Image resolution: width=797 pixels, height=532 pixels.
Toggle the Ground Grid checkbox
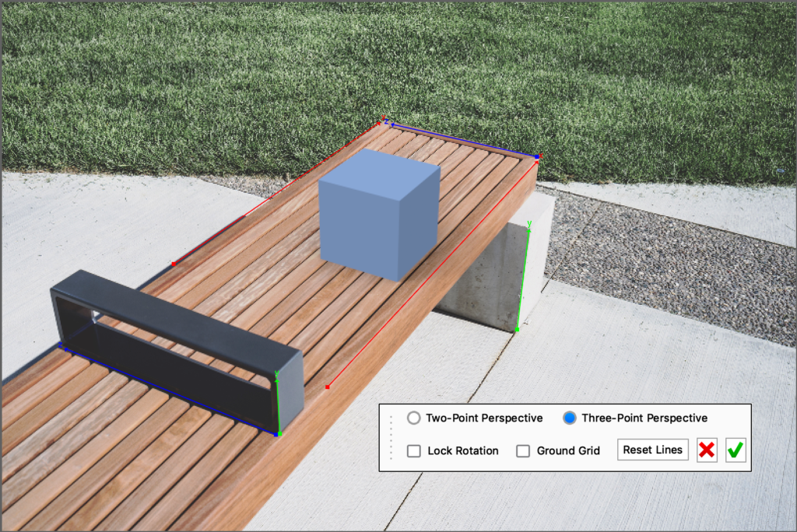(523, 450)
